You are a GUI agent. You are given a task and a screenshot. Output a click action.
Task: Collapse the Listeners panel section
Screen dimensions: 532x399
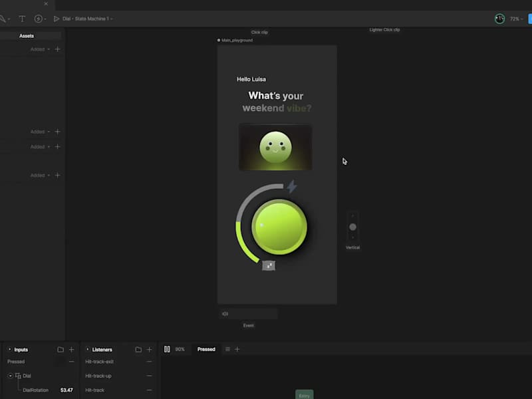pos(88,350)
